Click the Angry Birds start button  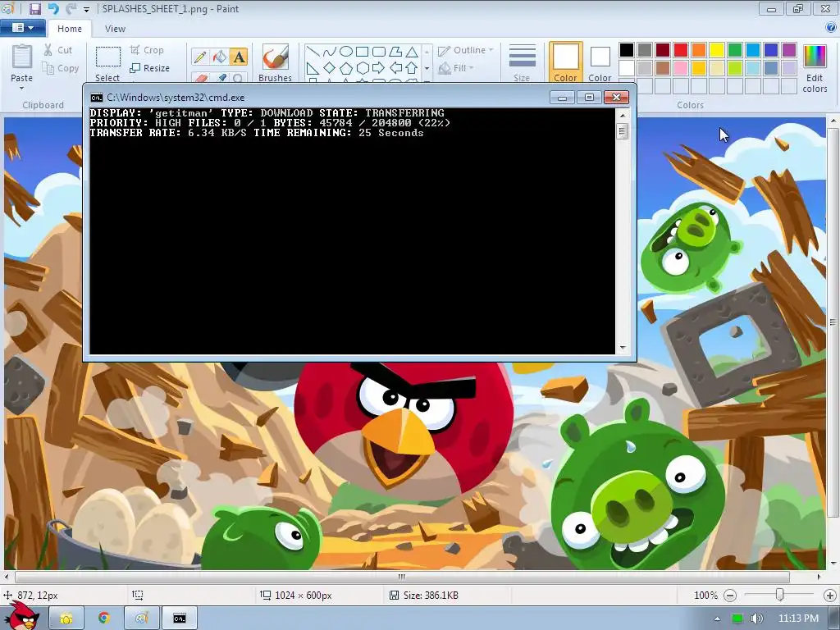(22, 616)
